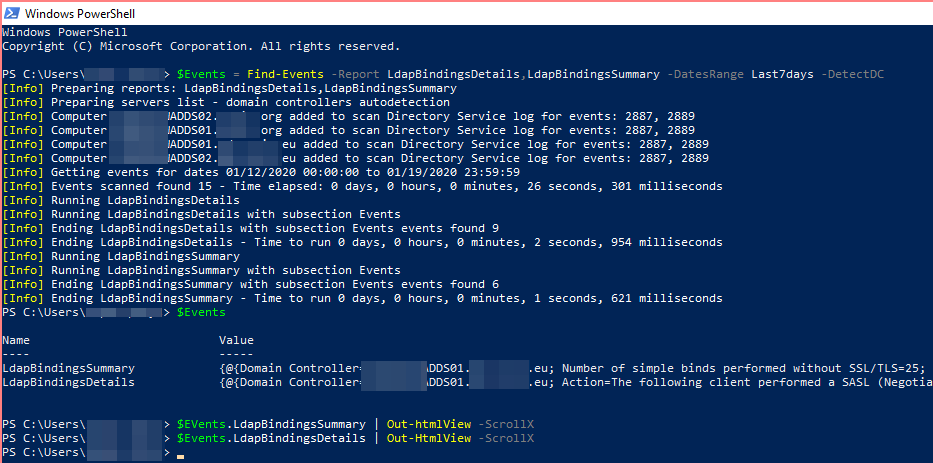Click the Copyright Microsoft Corporation line
This screenshot has width=933, height=463.
point(201,46)
